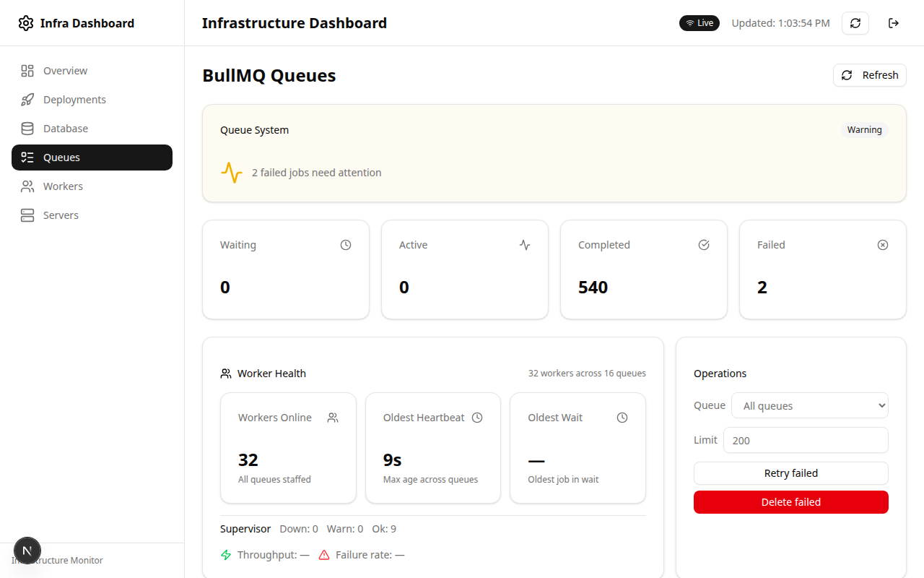924x578 pixels.
Task: Click the green Throughput lightning icon
Action: coord(226,555)
